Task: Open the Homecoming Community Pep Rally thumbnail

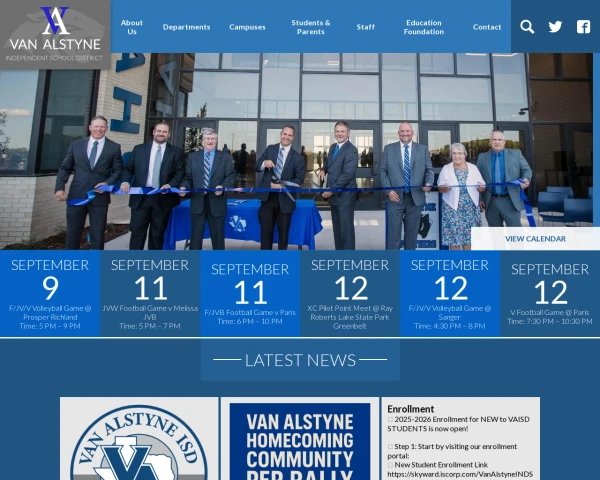Action: 300,439
